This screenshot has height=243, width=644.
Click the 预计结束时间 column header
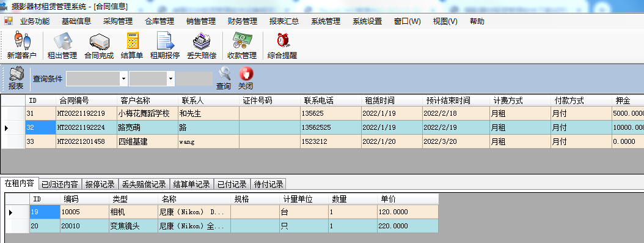456,100
